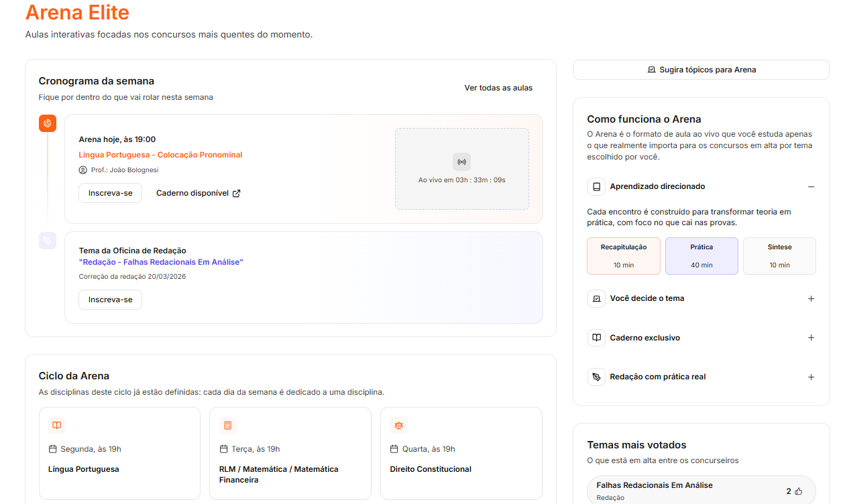Click the book icon above Língua Portuguesa
843x504 pixels.
tap(57, 426)
